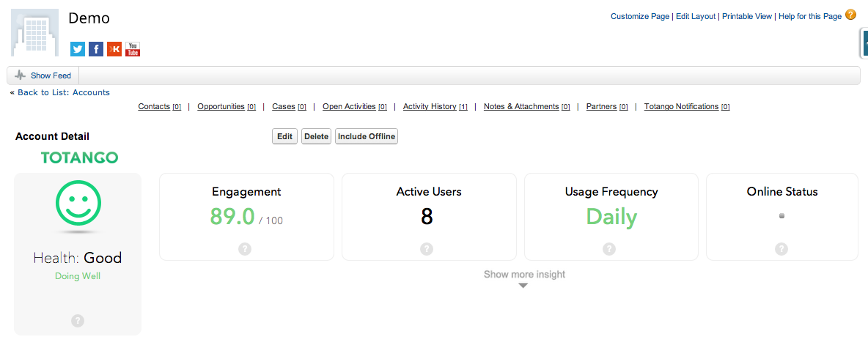
Task: Click the help icon under Active Users
Action: [426, 249]
